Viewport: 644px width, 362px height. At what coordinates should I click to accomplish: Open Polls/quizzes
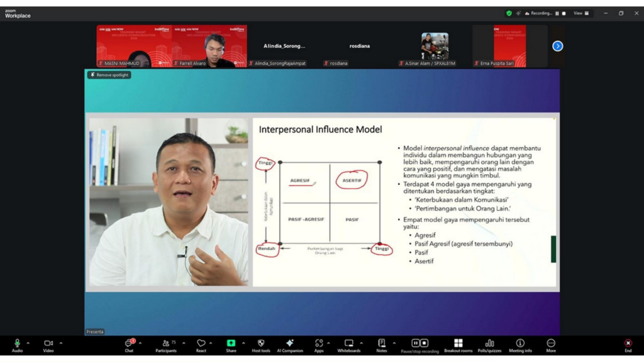click(489, 346)
